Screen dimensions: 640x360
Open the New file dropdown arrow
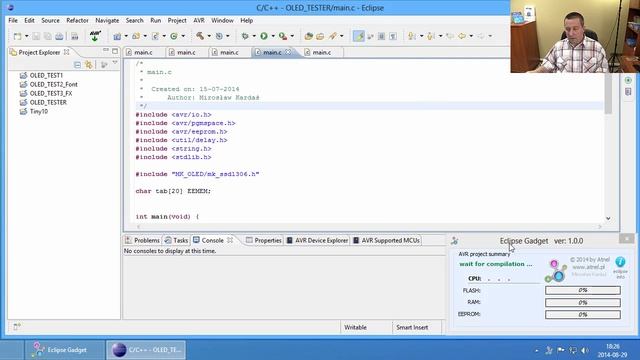27,36
